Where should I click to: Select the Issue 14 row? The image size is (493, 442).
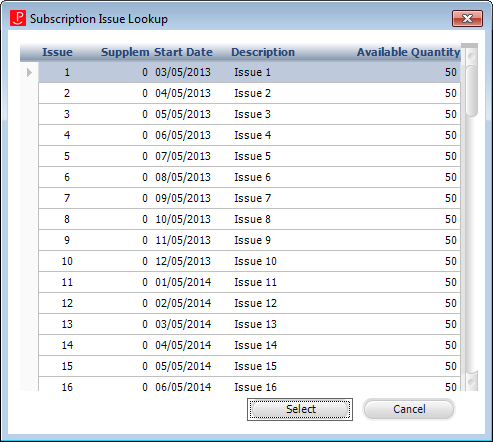pos(249,345)
